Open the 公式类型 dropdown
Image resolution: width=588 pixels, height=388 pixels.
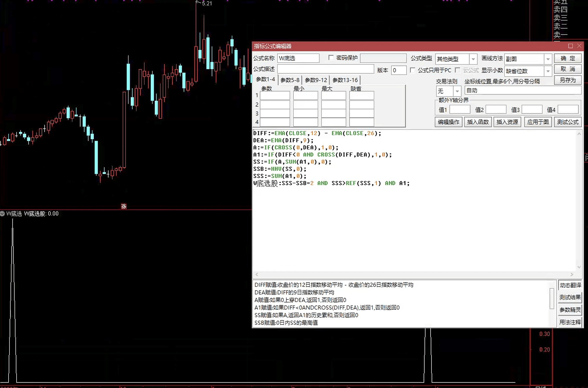pos(473,59)
